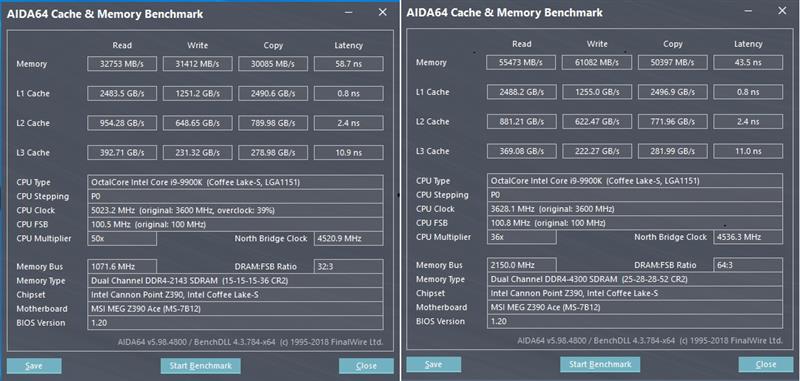Click the 2496.9 GB/s L1 copy cell
Image resolution: width=800 pixels, height=381 pixels.
672,92
